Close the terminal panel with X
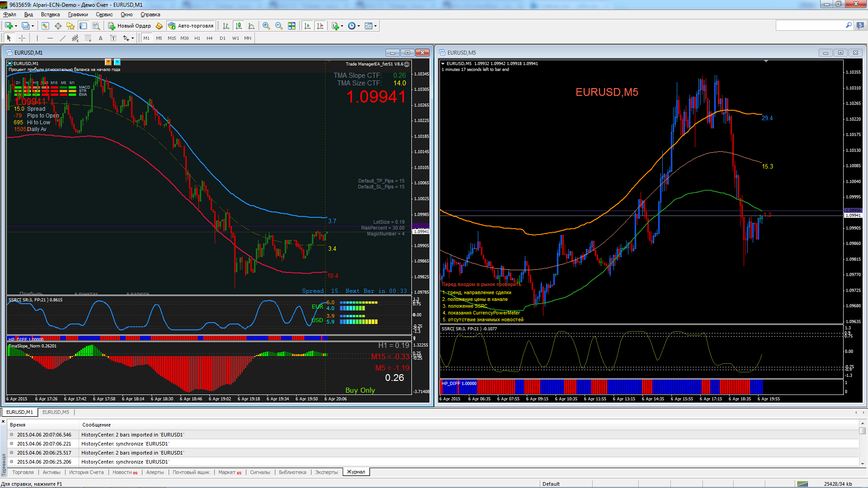This screenshot has width=868, height=488. (3, 421)
